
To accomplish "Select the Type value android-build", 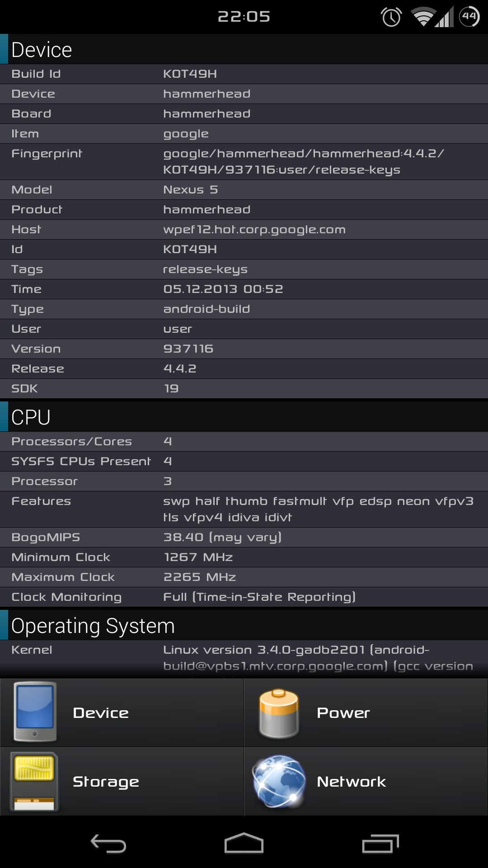I will pos(206,309).
